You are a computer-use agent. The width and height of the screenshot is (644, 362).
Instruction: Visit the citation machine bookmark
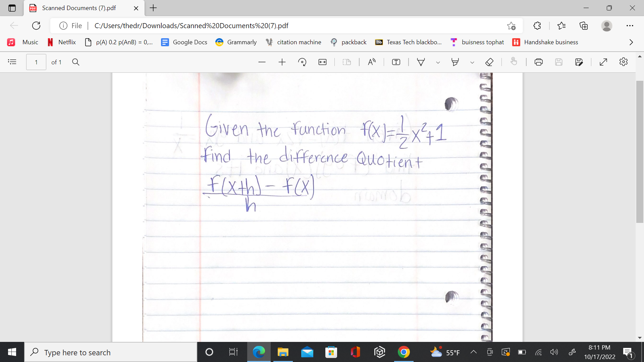click(x=293, y=42)
